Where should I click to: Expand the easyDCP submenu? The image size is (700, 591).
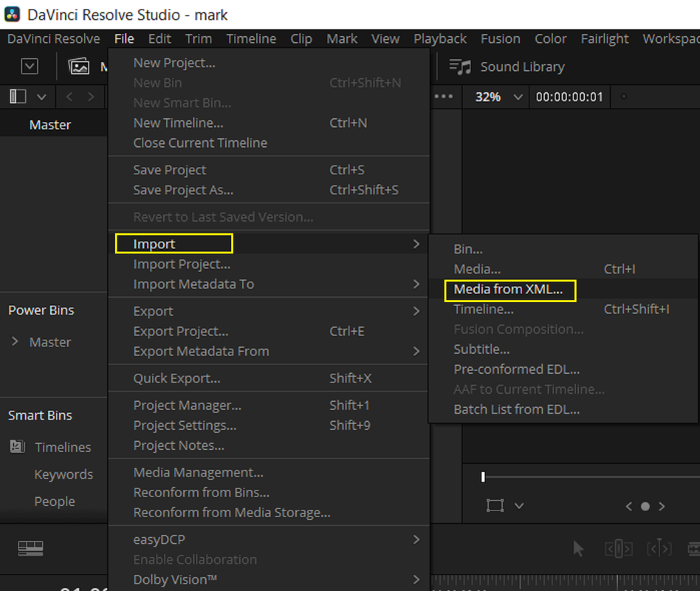click(x=416, y=539)
